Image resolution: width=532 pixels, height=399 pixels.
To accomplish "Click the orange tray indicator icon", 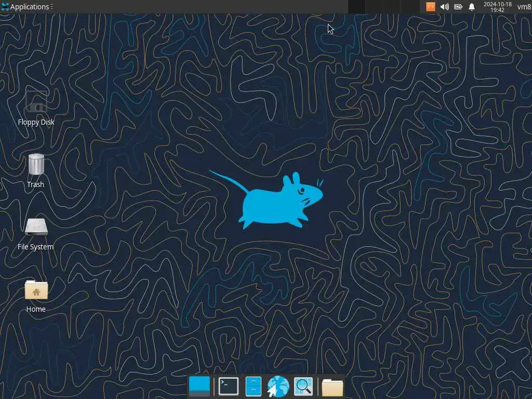I will (431, 6).
